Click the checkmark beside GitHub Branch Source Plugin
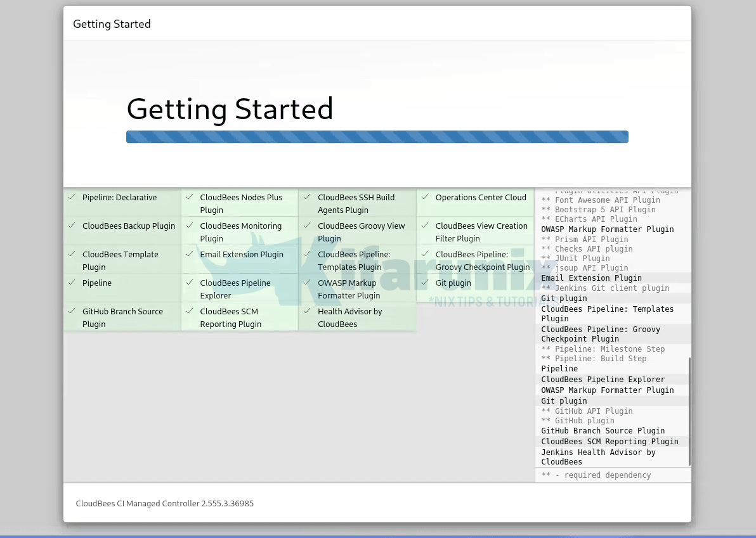 72,311
